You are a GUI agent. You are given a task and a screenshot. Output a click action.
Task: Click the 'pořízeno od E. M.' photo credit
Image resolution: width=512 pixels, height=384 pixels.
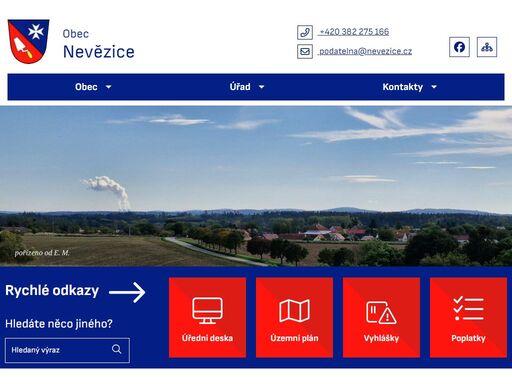42,253
